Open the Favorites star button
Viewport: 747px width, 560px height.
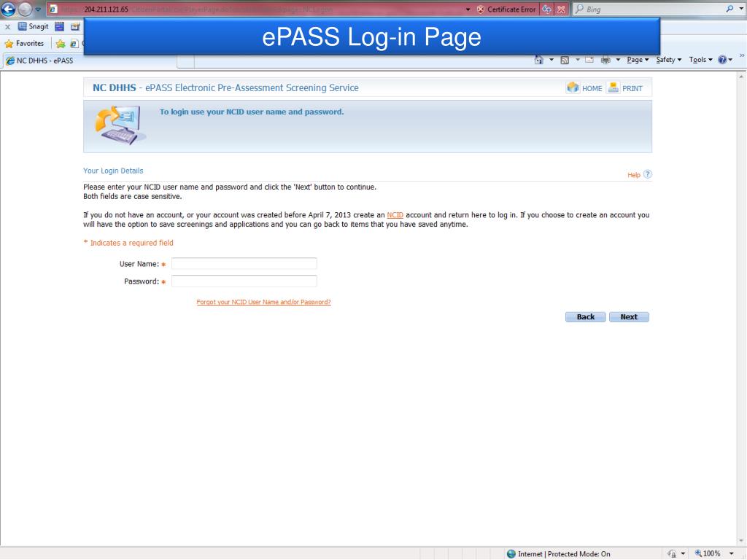click(x=24, y=43)
